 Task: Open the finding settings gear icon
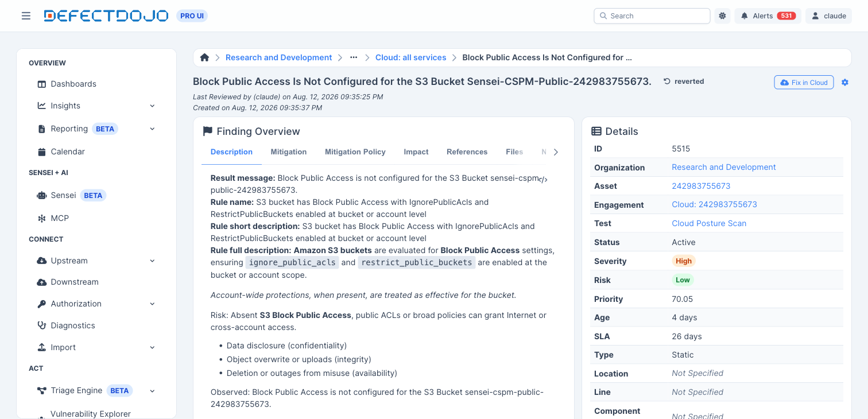845,83
